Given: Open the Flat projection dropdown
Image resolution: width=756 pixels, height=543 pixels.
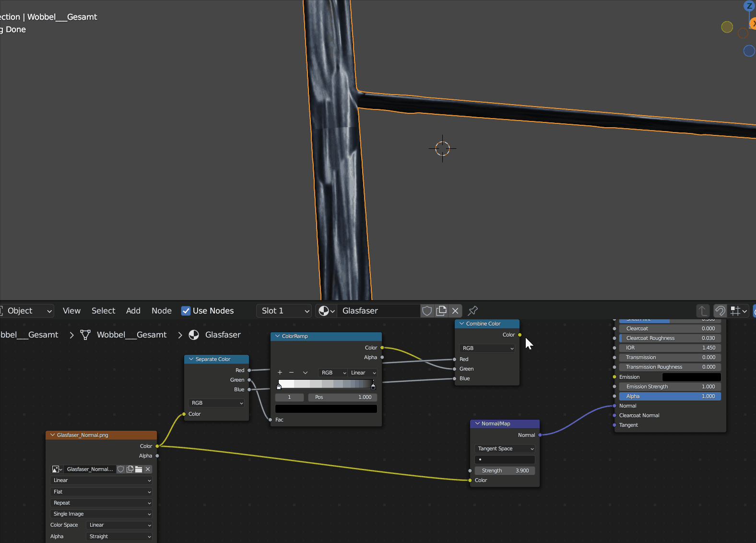Looking at the screenshot, I should (x=101, y=492).
